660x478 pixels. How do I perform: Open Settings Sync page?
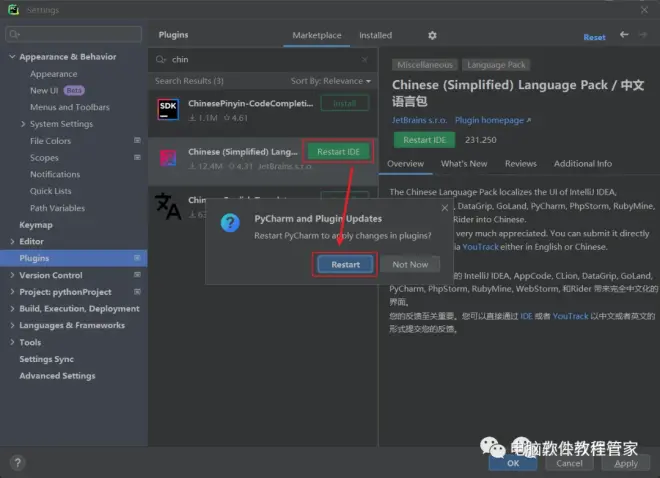46,359
